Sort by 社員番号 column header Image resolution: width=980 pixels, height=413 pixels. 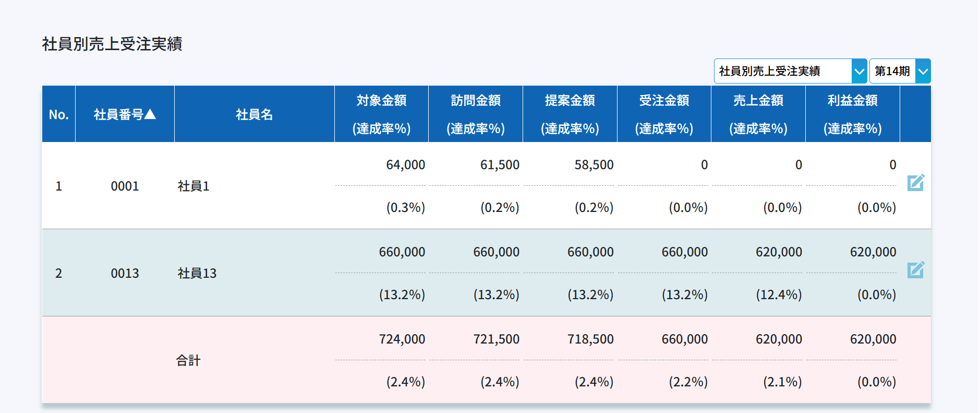(125, 114)
